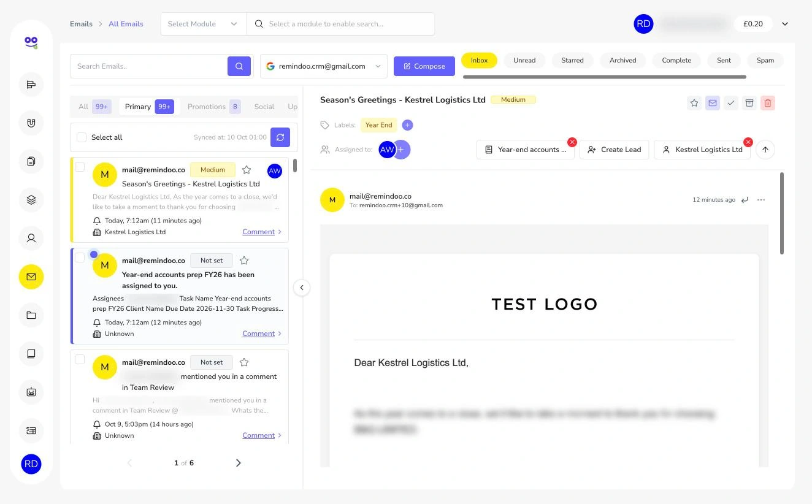Open the three-dot menu for the email
The image size is (812, 504).
tap(761, 200)
